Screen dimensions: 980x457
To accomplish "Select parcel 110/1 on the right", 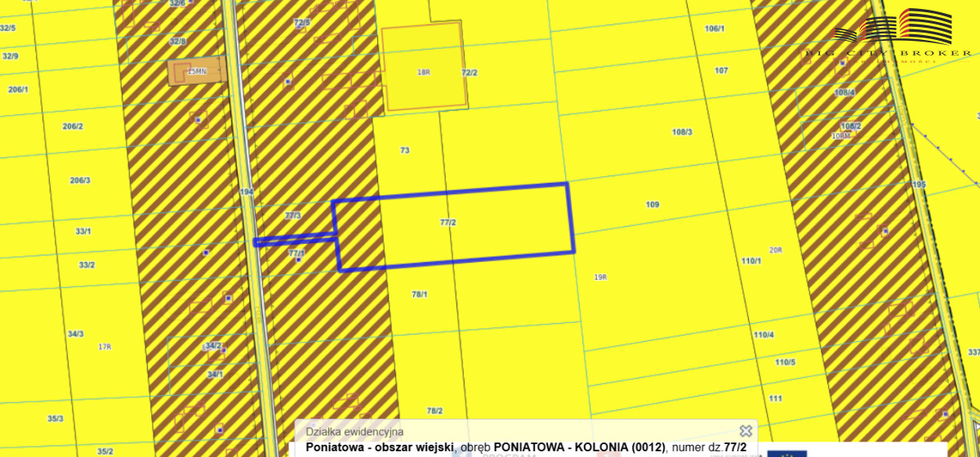I will click(x=751, y=260).
